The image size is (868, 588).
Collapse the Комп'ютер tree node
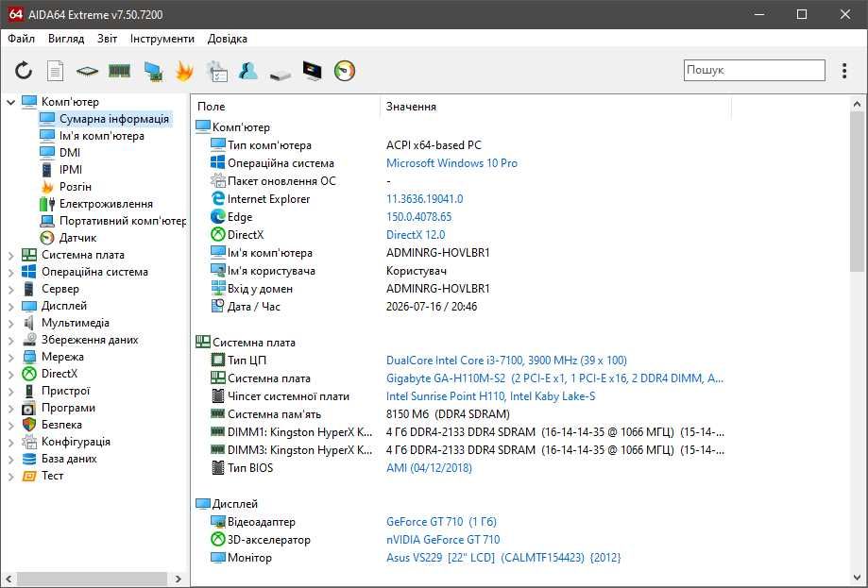10,102
